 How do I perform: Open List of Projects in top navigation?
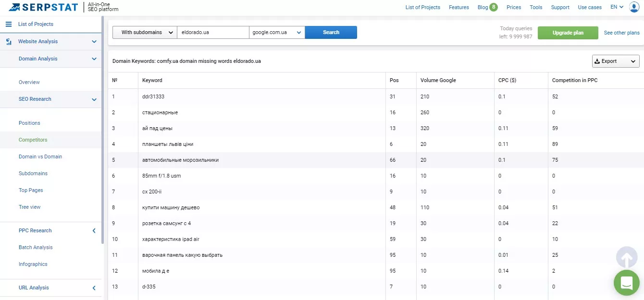(x=423, y=7)
